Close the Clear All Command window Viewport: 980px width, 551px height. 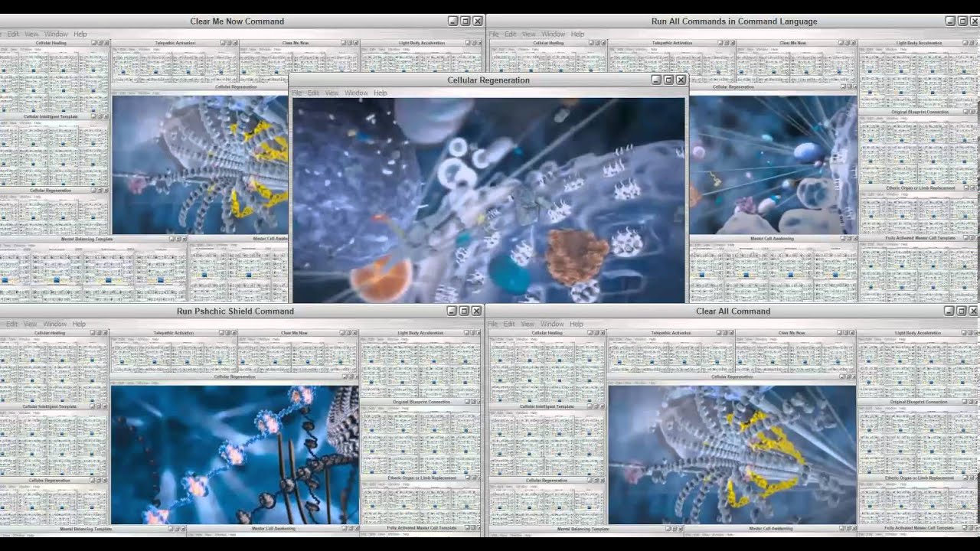[974, 311]
